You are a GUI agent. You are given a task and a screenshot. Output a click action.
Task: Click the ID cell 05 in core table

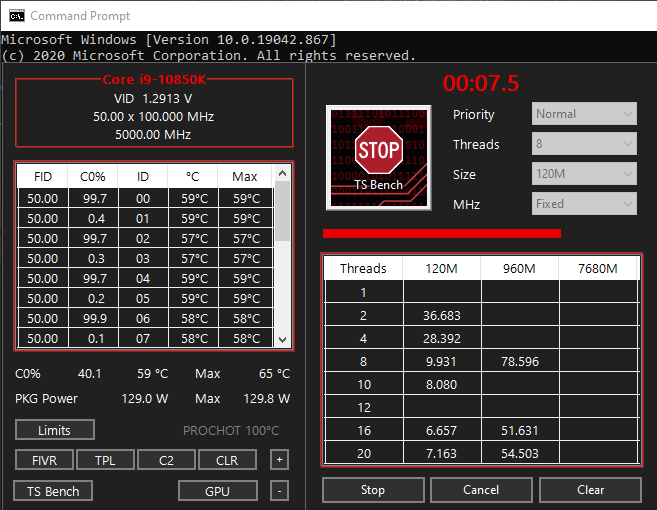[143, 298]
